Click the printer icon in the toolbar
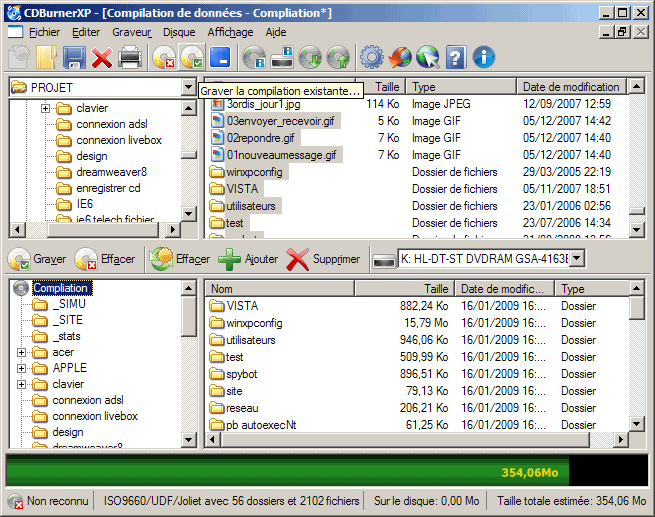Viewport: 655px width, 517px height. [130, 57]
